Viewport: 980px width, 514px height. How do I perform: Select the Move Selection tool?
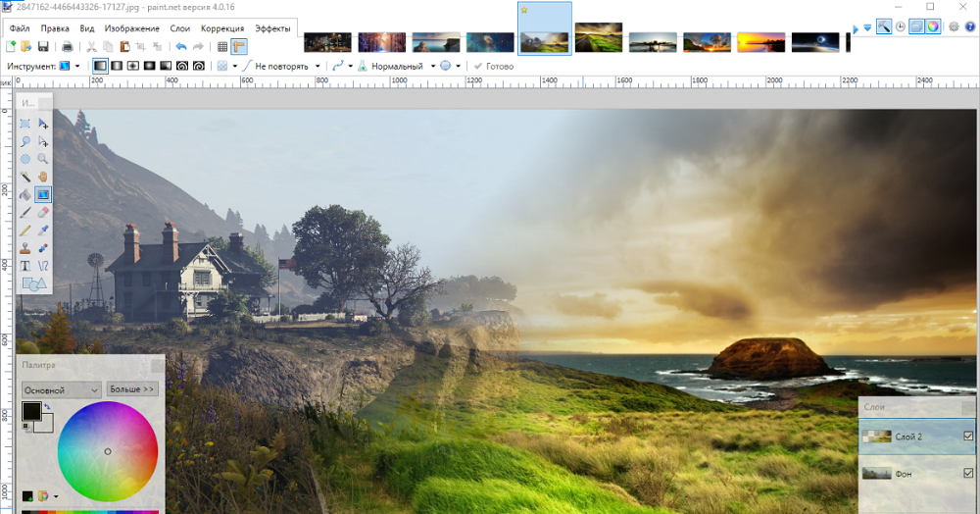(x=42, y=141)
